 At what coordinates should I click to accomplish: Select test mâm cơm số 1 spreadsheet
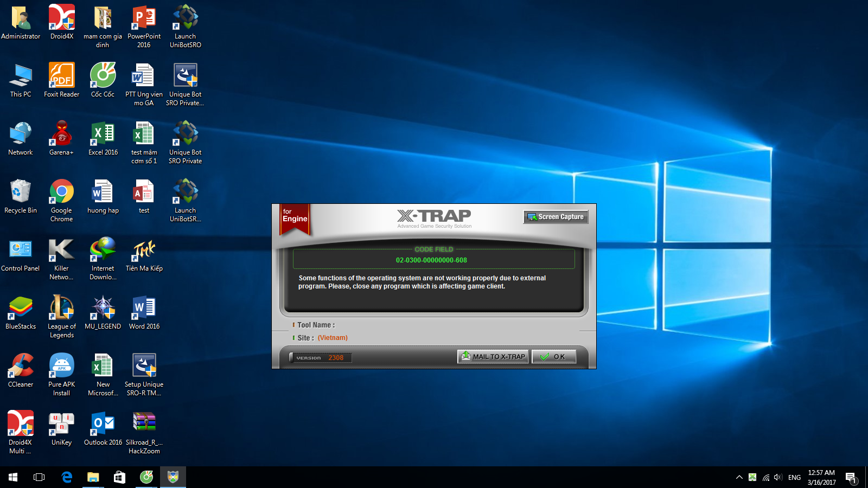[144, 143]
